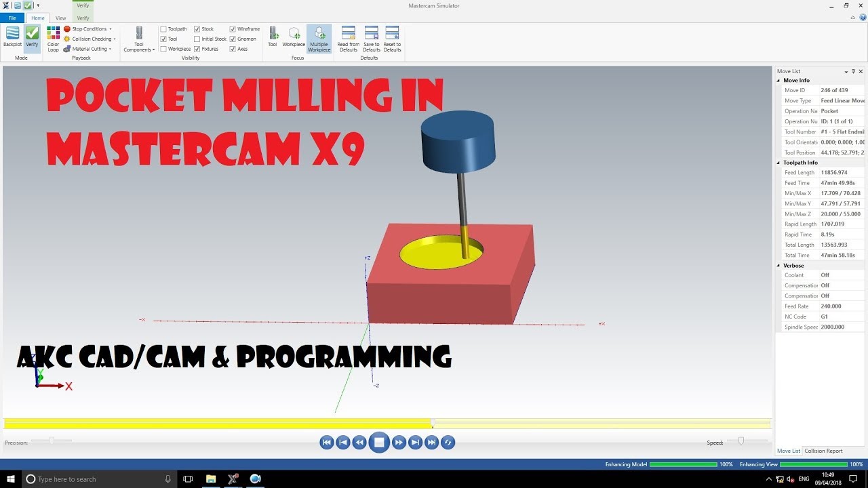Toggle loop playback button
The width and height of the screenshot is (868, 488).
tap(448, 443)
